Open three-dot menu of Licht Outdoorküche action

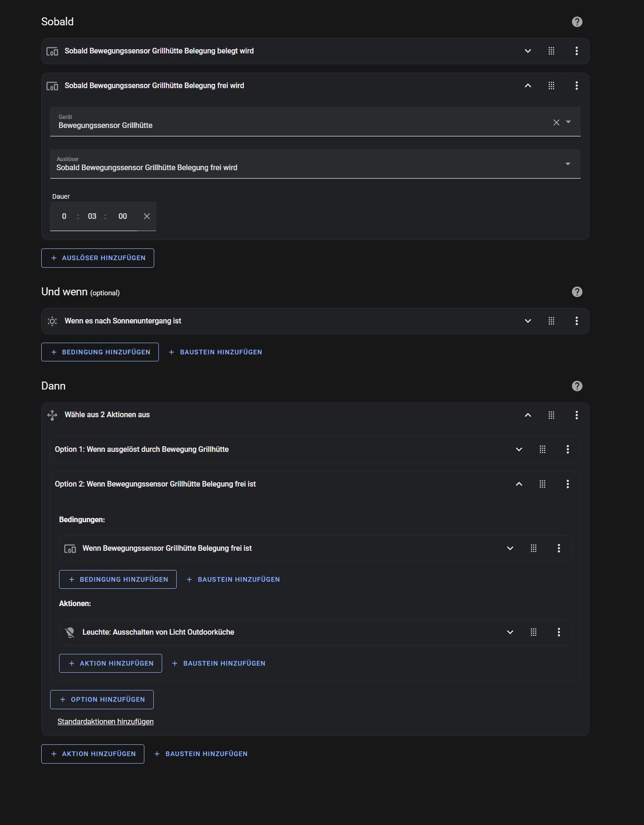point(559,632)
